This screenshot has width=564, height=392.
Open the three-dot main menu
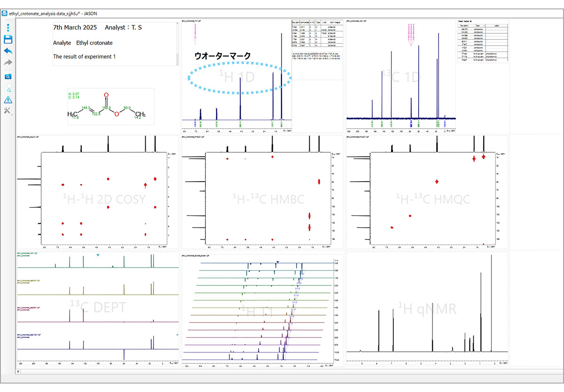(8, 28)
